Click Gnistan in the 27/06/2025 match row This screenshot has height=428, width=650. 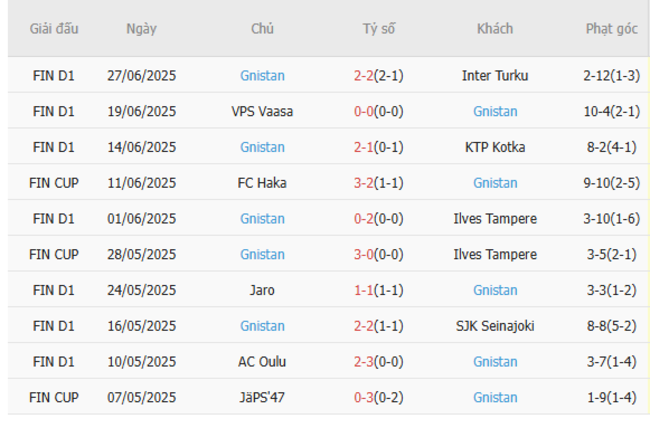[262, 75]
